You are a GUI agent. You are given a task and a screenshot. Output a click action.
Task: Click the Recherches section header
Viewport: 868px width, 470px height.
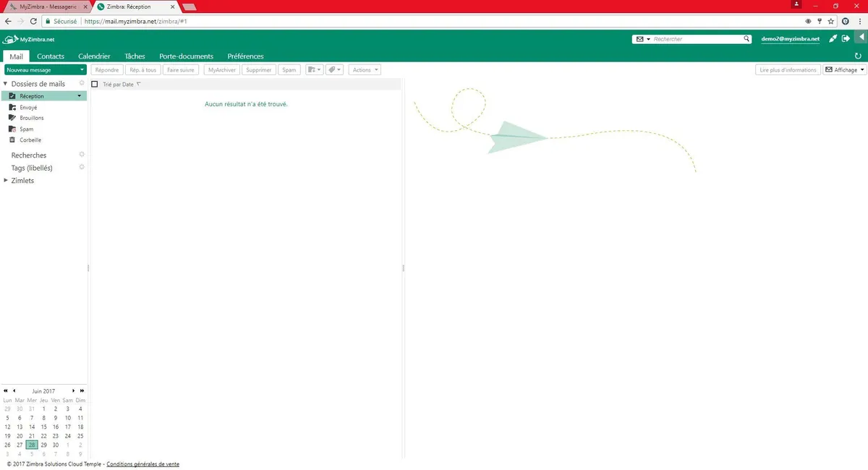(x=29, y=155)
